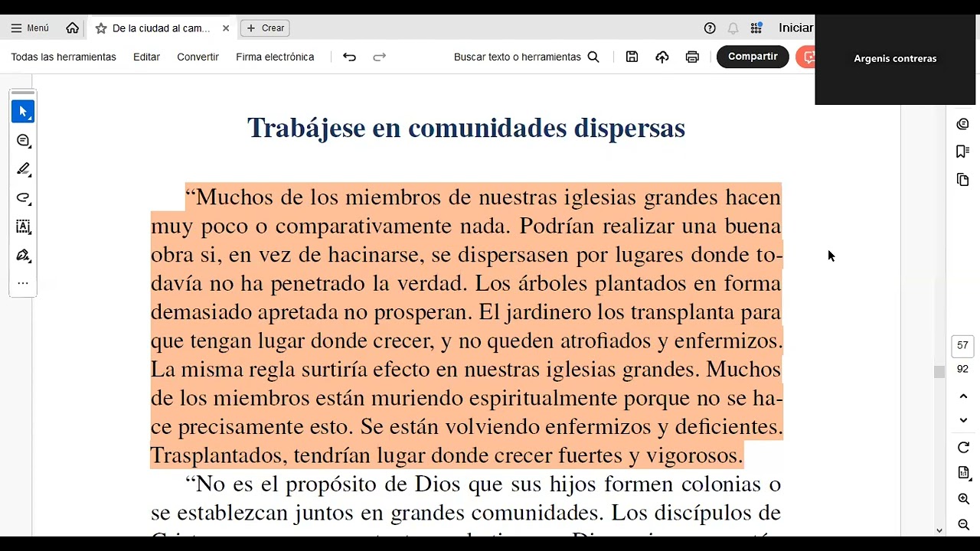Zoom in with magnifier plus
This screenshot has width=980, height=551.
[x=963, y=499]
